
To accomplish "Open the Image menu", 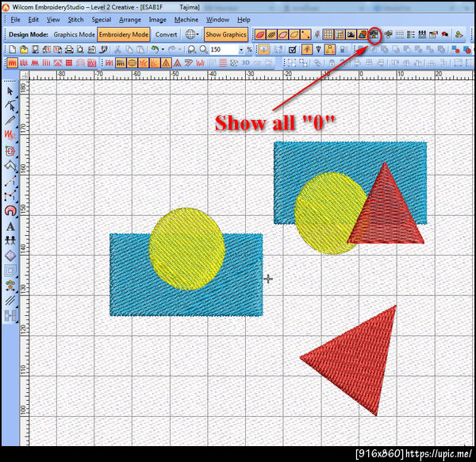I will 158,20.
